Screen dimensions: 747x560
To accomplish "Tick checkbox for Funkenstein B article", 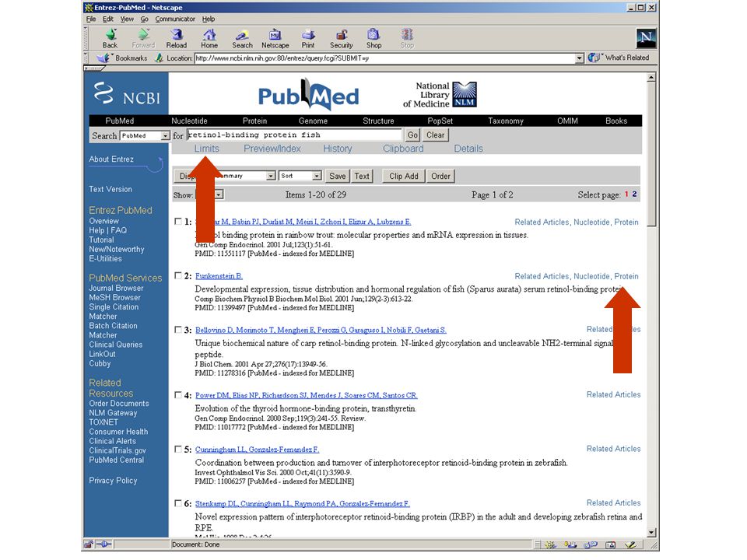I will pyautogui.click(x=178, y=275).
